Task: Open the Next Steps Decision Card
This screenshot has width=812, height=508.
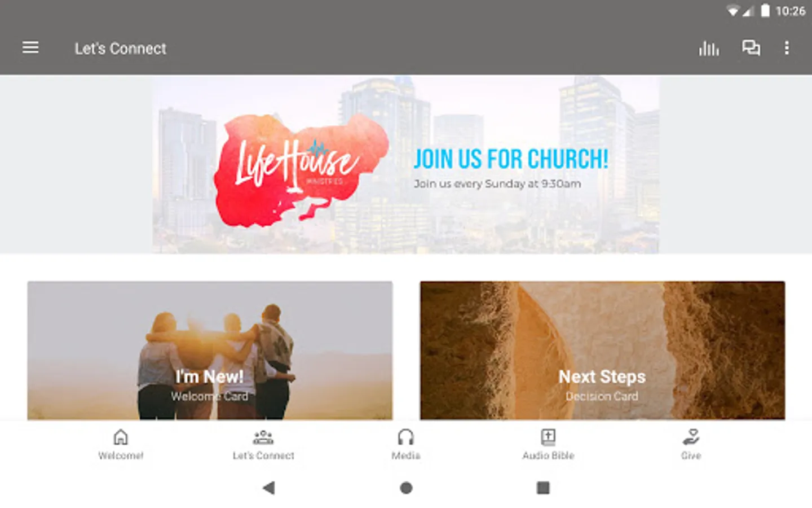Action: point(602,351)
